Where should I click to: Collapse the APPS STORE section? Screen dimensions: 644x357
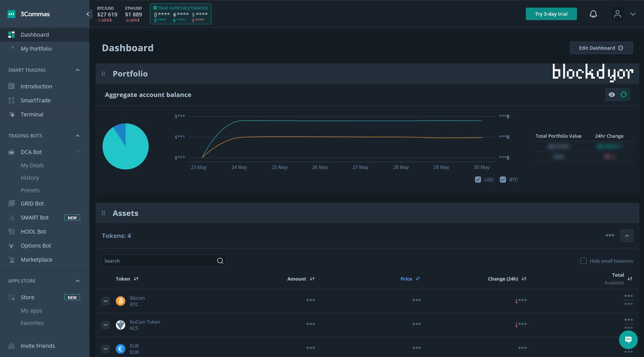(78, 281)
